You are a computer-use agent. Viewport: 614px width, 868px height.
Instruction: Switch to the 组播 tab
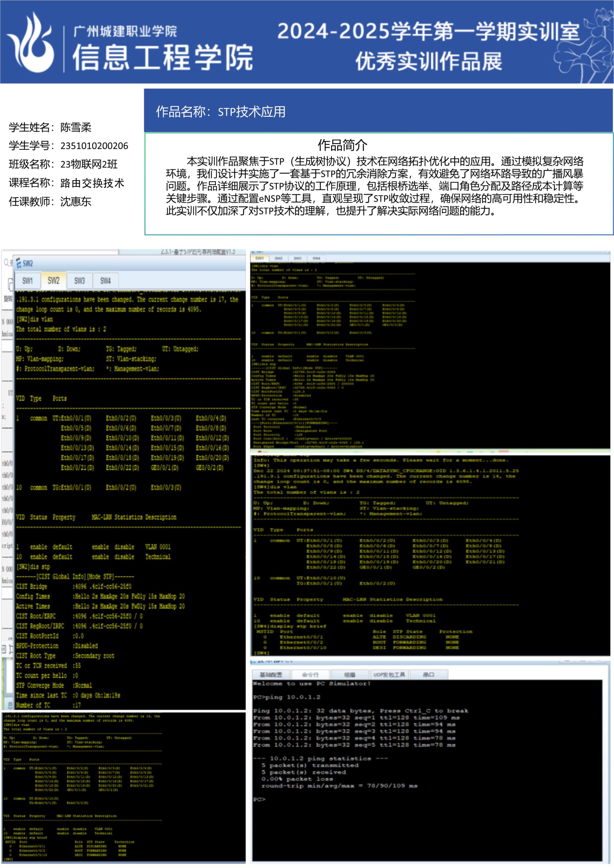[349, 675]
